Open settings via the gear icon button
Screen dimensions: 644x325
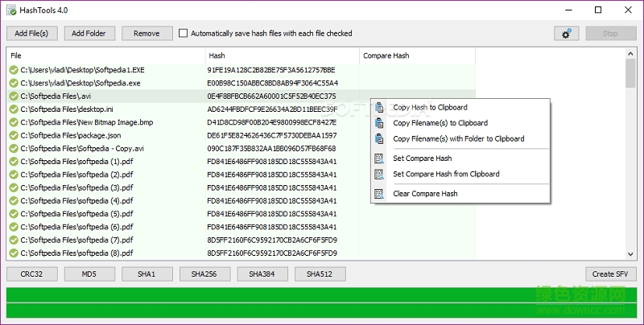pyautogui.click(x=567, y=34)
